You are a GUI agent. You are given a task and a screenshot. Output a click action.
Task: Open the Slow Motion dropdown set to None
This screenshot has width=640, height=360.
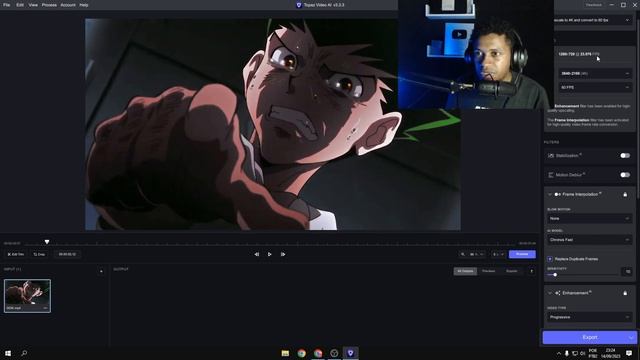pos(589,218)
